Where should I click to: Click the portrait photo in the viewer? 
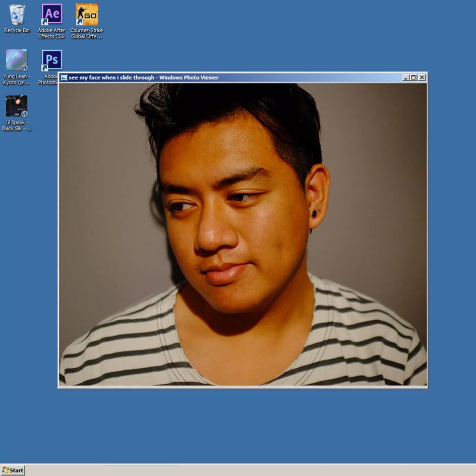(x=243, y=234)
